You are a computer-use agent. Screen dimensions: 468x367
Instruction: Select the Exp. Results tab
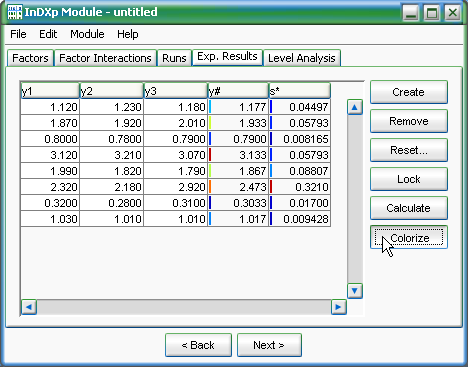(227, 57)
